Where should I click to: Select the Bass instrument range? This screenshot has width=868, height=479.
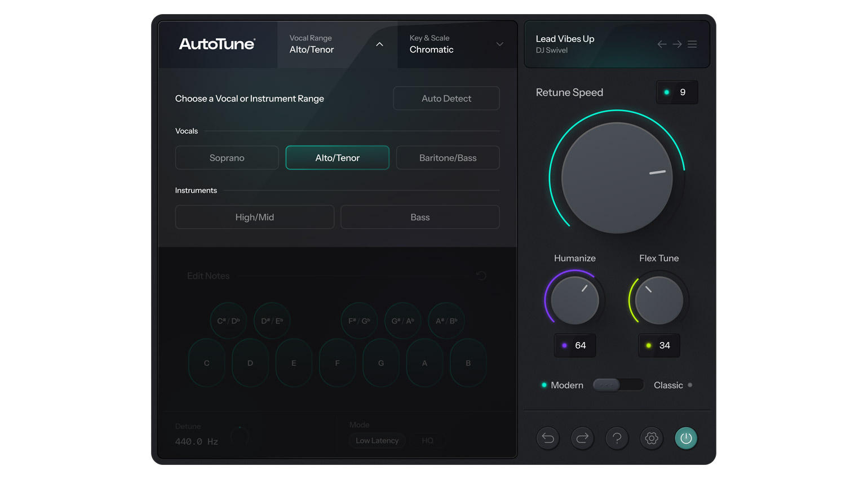tap(420, 217)
